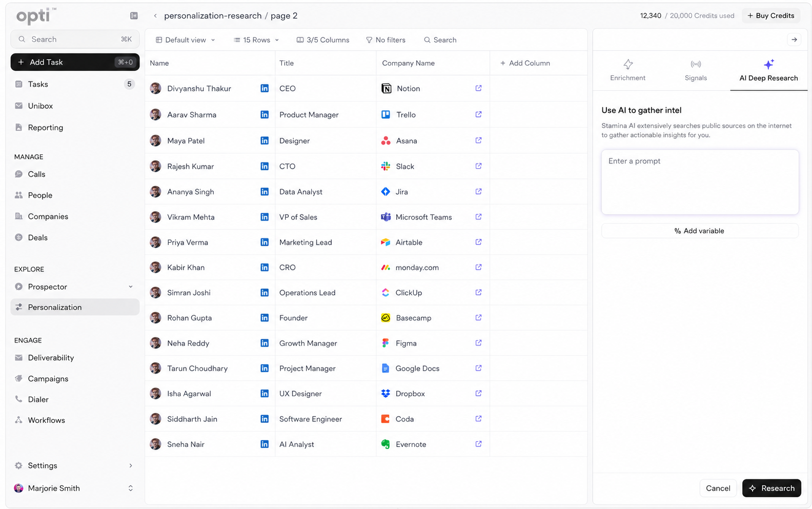Viewport: 812px width, 509px height.
Task: Open Kabir Khan's LinkedIn profile icon
Action: tap(265, 267)
